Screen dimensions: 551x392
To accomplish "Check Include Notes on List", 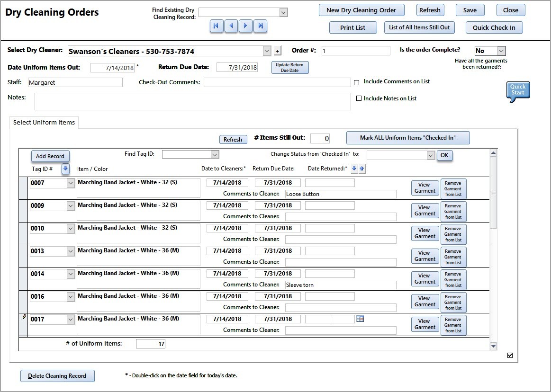I will pos(359,98).
